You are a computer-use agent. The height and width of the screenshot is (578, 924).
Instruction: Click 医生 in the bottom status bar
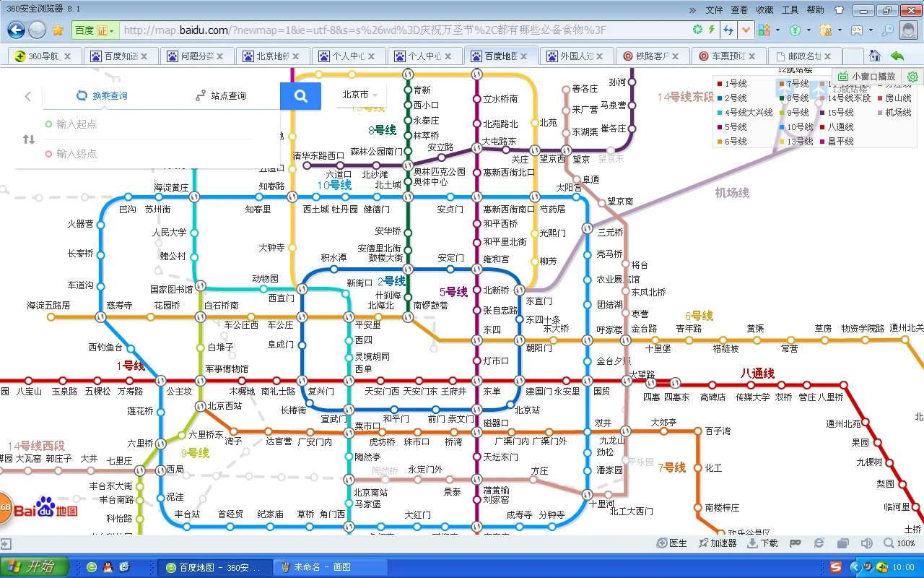671,543
